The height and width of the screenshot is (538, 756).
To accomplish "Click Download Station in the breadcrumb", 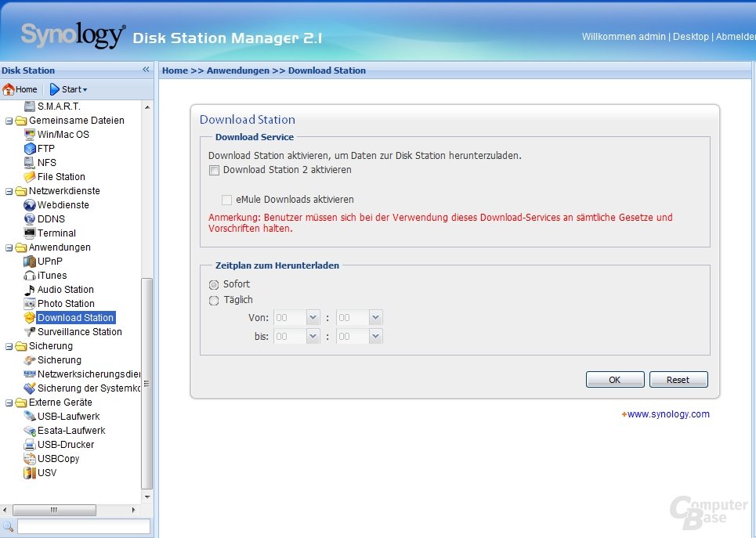I will coord(327,70).
